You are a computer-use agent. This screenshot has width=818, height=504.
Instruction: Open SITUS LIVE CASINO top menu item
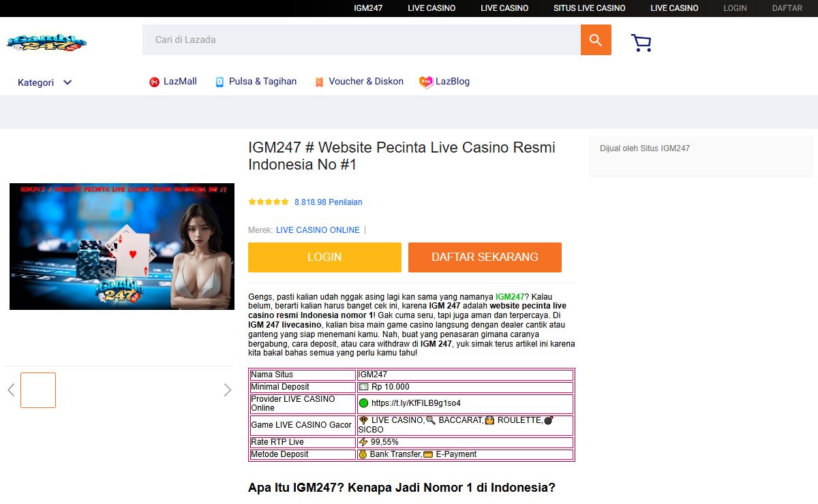click(x=590, y=8)
